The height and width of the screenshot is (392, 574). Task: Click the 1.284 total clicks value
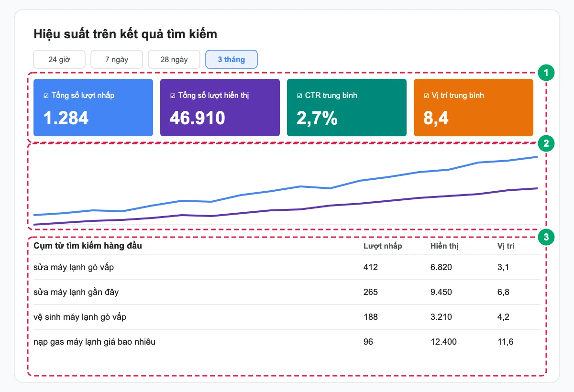point(66,118)
